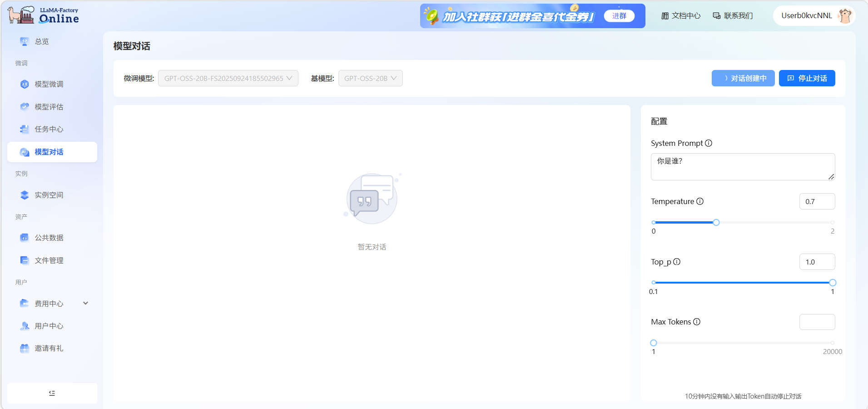The height and width of the screenshot is (409, 868).
Task: Click the LLaMA-Factory Online logo
Action: tap(44, 15)
